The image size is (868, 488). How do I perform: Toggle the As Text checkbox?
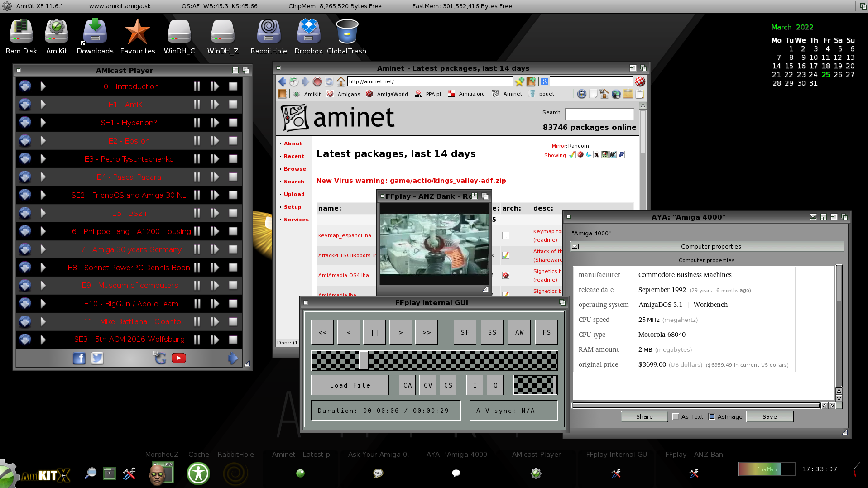pyautogui.click(x=676, y=417)
